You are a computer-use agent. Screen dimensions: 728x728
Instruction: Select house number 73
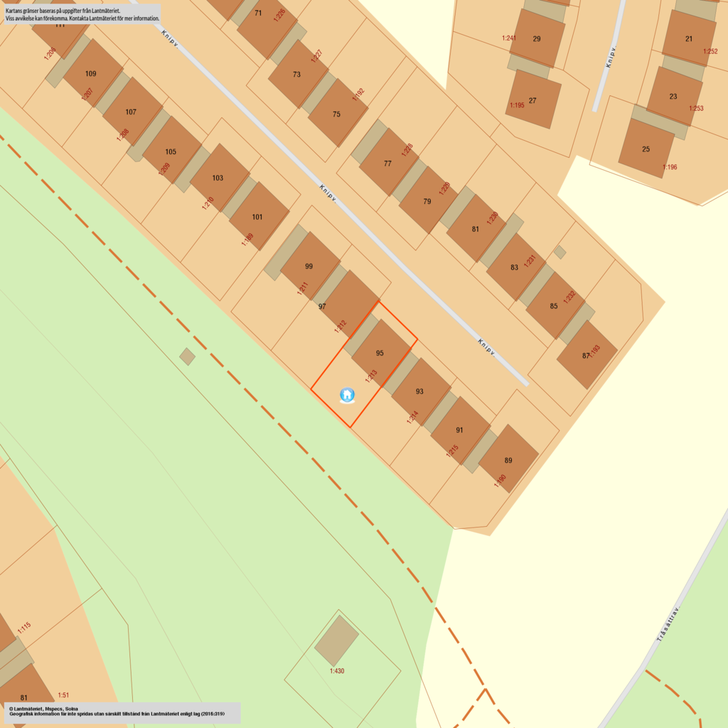pyautogui.click(x=296, y=74)
